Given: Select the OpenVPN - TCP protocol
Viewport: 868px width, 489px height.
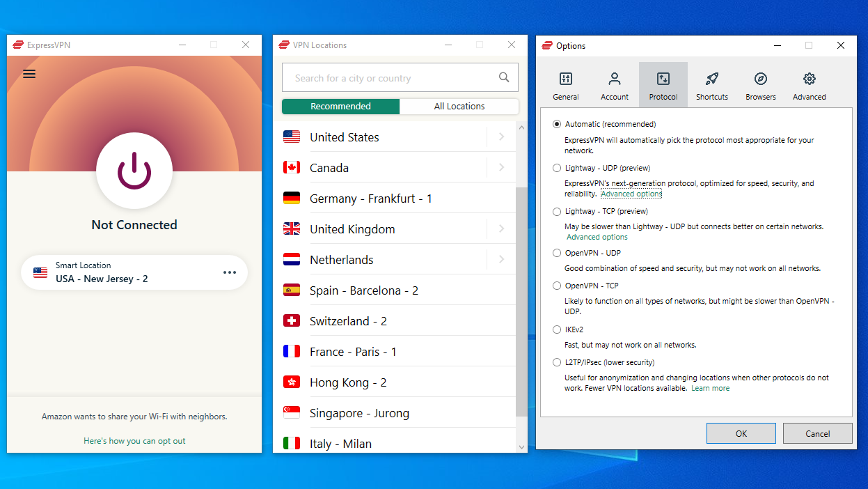Looking at the screenshot, I should coord(557,286).
